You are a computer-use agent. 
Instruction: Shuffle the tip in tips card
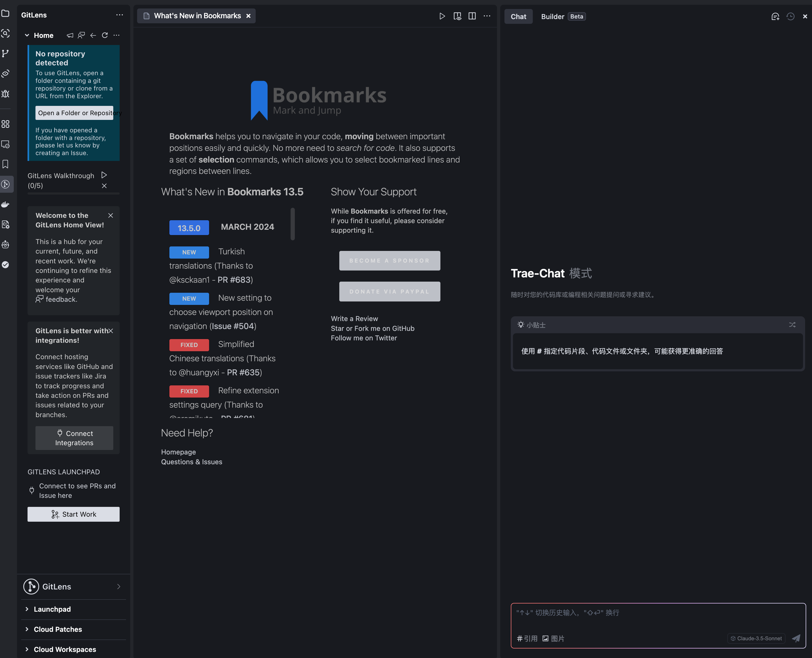792,325
